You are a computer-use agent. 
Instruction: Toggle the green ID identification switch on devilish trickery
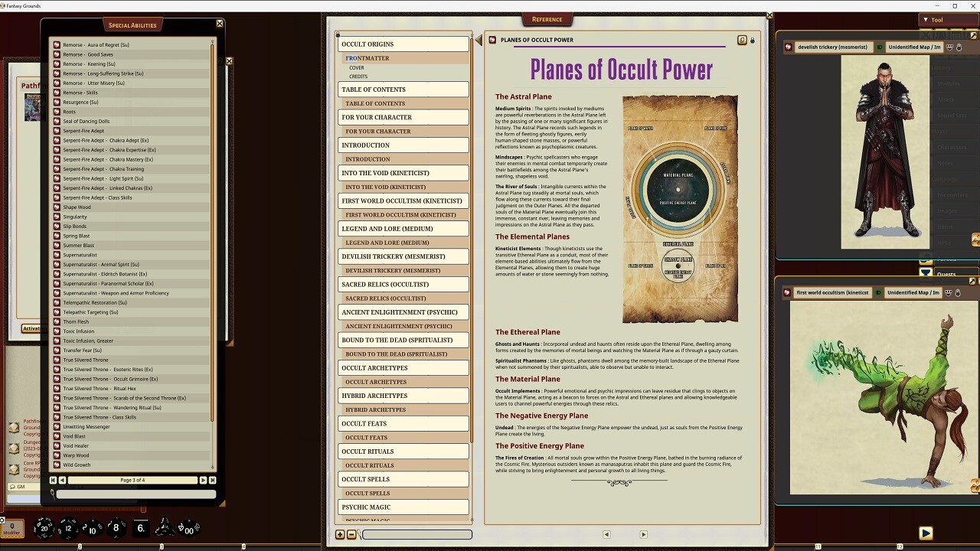880,47
